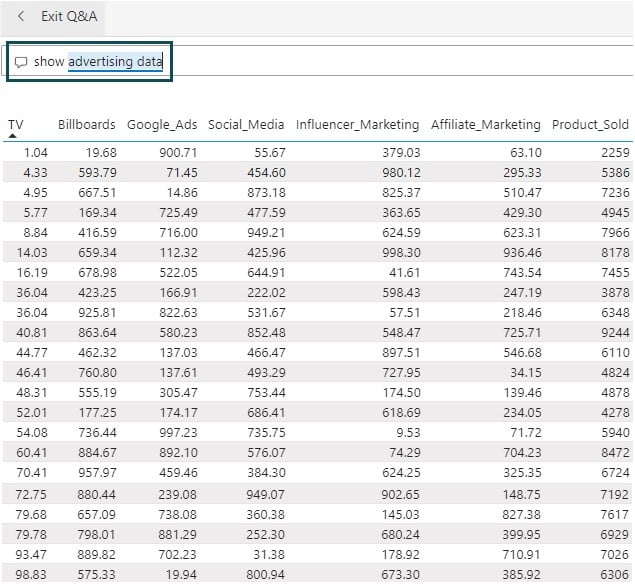Select TV cell value 70.41
The height and width of the screenshot is (587, 635).
pyautogui.click(x=32, y=473)
